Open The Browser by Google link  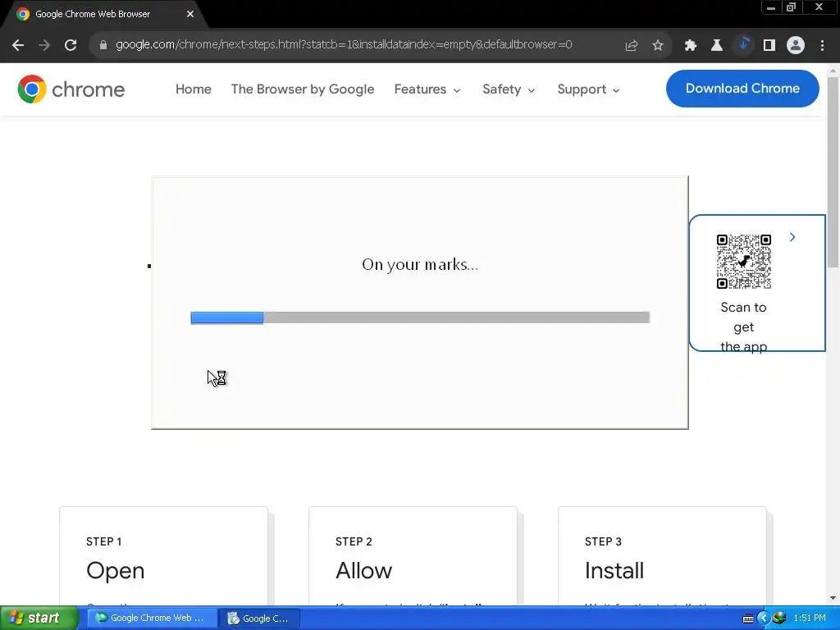(x=303, y=89)
